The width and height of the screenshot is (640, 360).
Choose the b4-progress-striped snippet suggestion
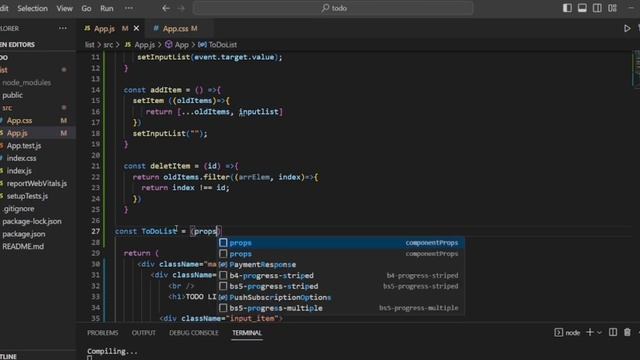tap(340, 276)
